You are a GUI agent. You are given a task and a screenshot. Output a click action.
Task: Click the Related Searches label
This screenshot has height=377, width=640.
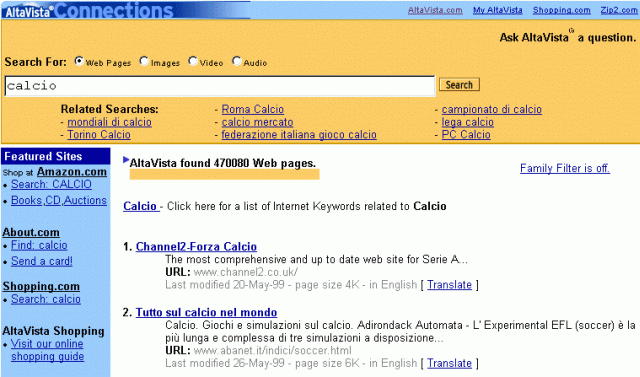[x=109, y=109]
